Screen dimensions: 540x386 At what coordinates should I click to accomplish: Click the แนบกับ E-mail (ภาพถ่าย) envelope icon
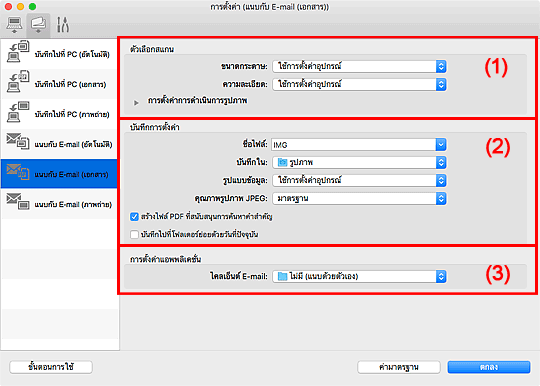tap(18, 202)
